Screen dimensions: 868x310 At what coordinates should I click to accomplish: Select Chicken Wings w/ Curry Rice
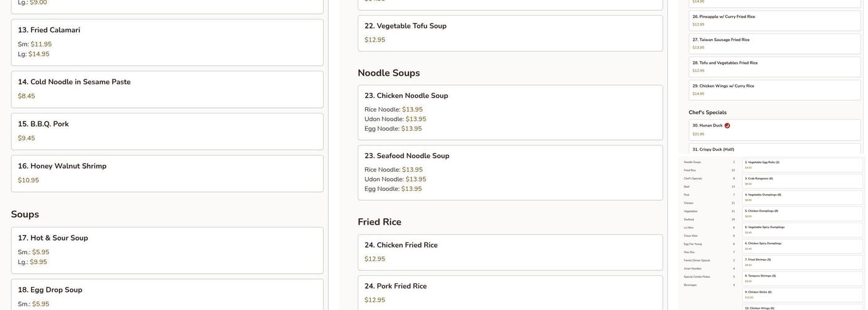[x=774, y=90]
